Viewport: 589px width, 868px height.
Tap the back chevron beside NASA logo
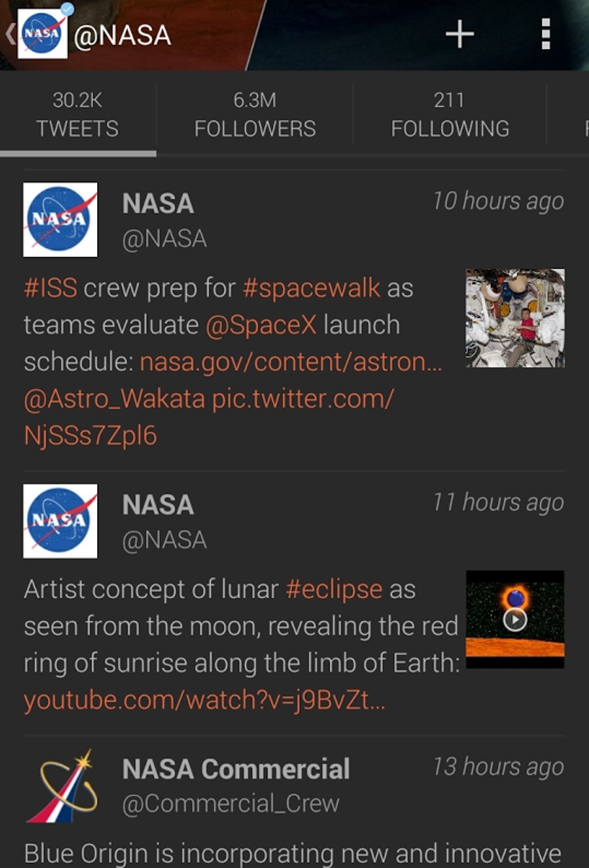9,34
